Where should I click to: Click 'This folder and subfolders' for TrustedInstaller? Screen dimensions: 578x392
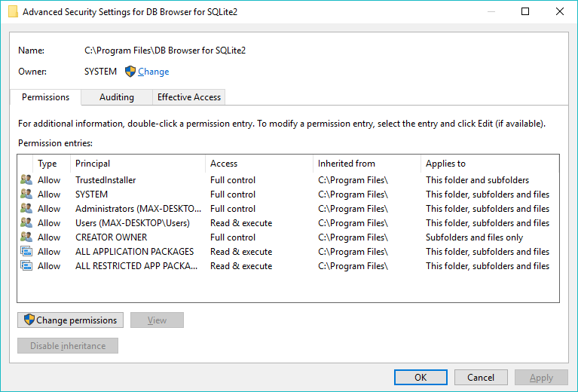pyautogui.click(x=477, y=180)
